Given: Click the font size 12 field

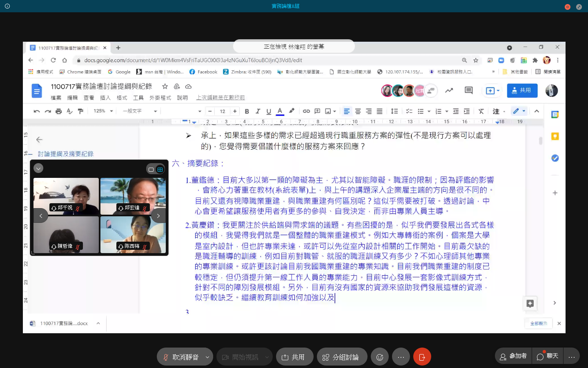Looking at the screenshot, I should click(223, 111).
